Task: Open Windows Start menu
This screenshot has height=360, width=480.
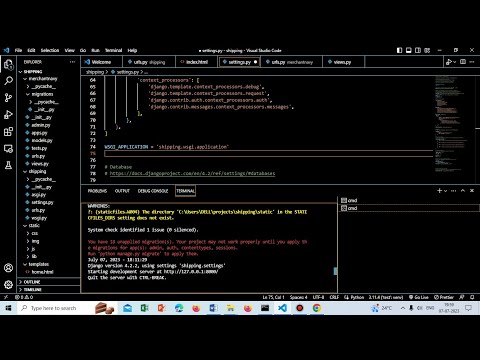Action: [x=8, y=308]
